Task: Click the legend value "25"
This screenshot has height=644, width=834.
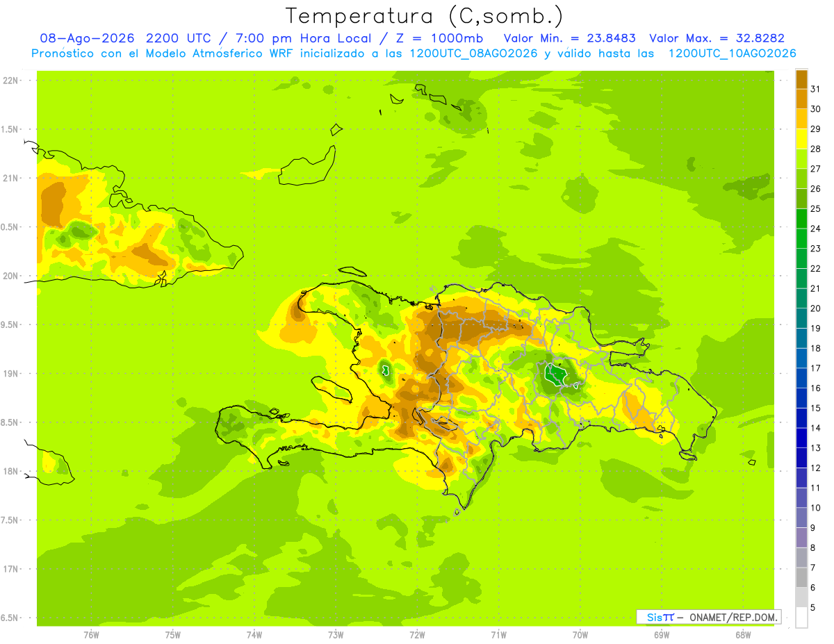Action: coord(816,208)
